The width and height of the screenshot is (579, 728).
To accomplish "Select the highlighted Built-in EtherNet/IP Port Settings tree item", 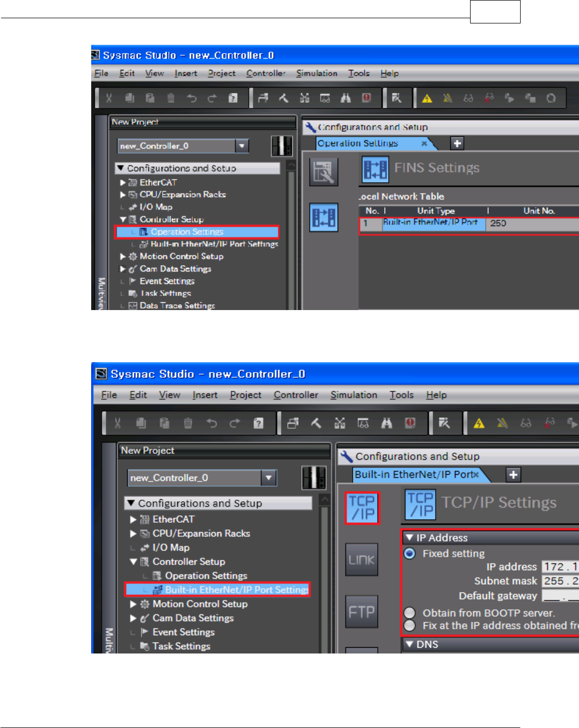I will [x=217, y=590].
